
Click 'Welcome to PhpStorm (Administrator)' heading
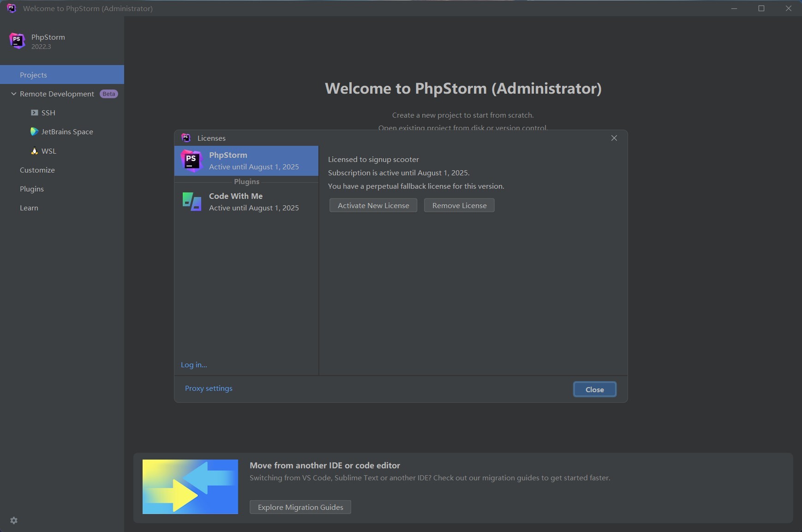(463, 88)
